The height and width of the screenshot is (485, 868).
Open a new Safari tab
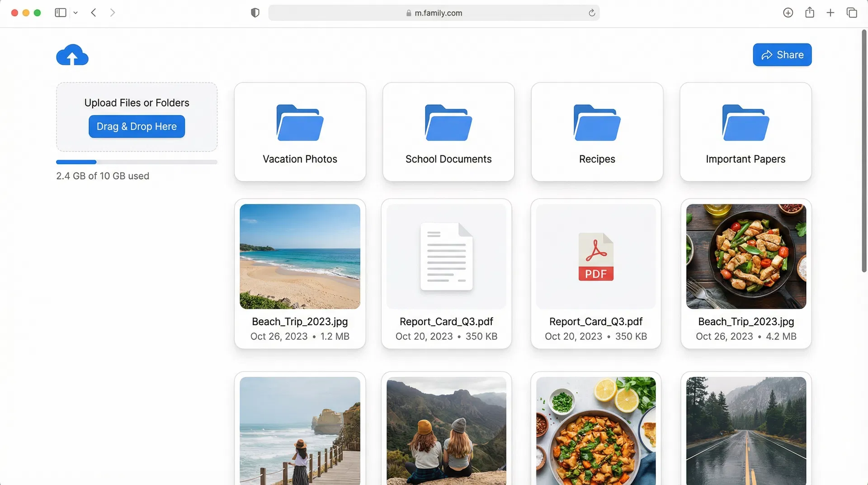pyautogui.click(x=830, y=13)
